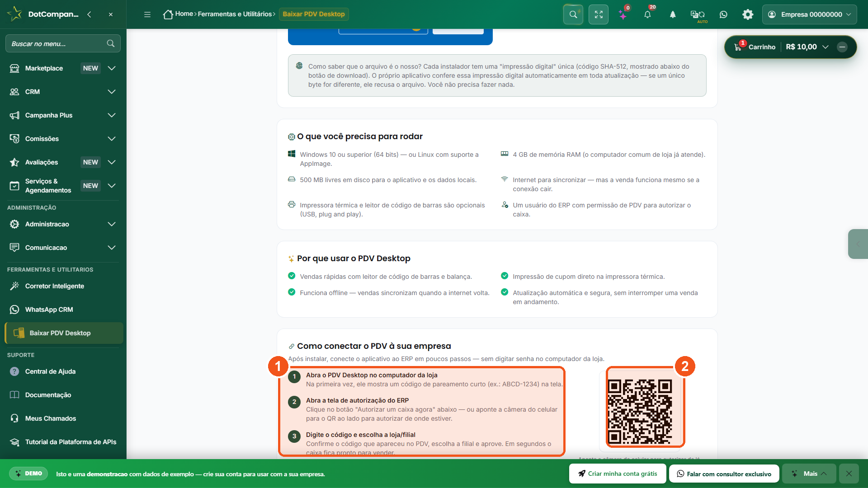Click the solid alert bell icon
Screen dimensions: 868x488
pyautogui.click(x=673, y=14)
